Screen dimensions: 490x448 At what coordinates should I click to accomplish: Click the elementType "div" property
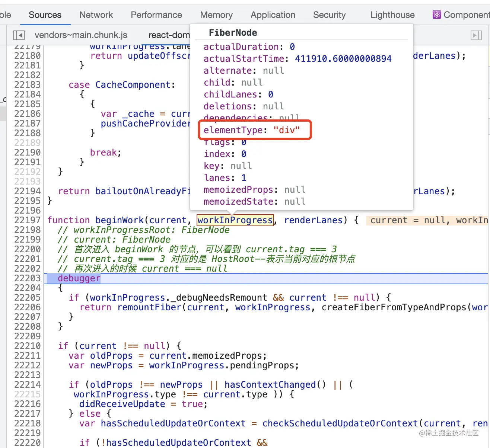[252, 130]
